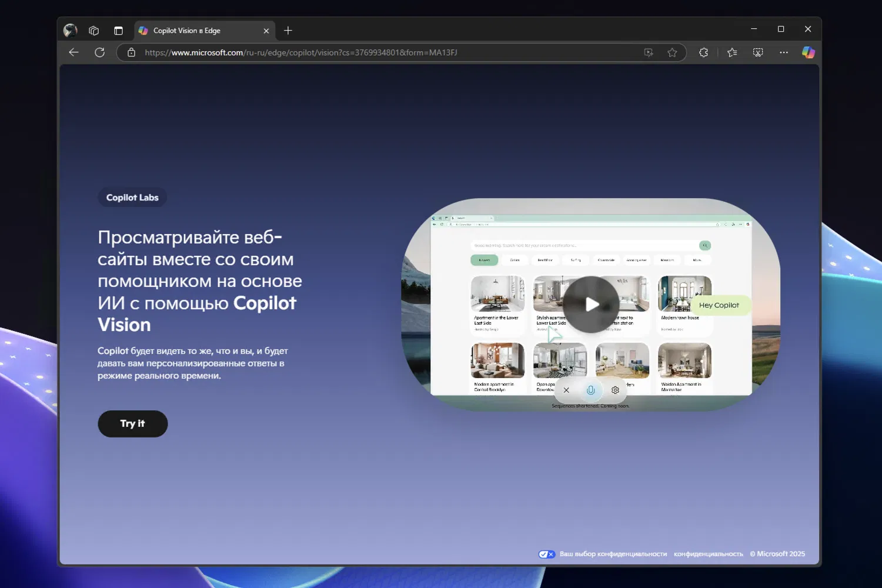882x588 pixels.
Task: View site information via the lock icon
Action: (x=131, y=52)
